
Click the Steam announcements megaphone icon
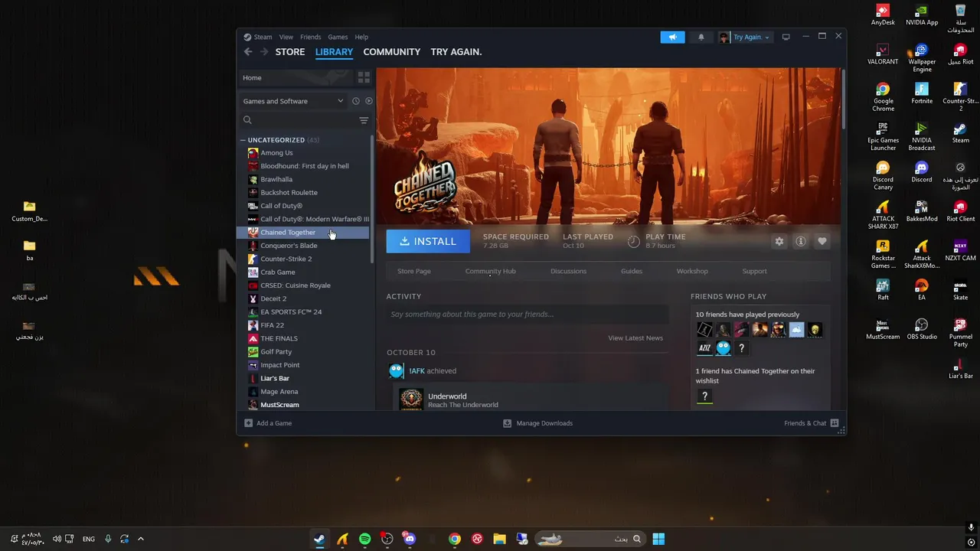pyautogui.click(x=672, y=37)
